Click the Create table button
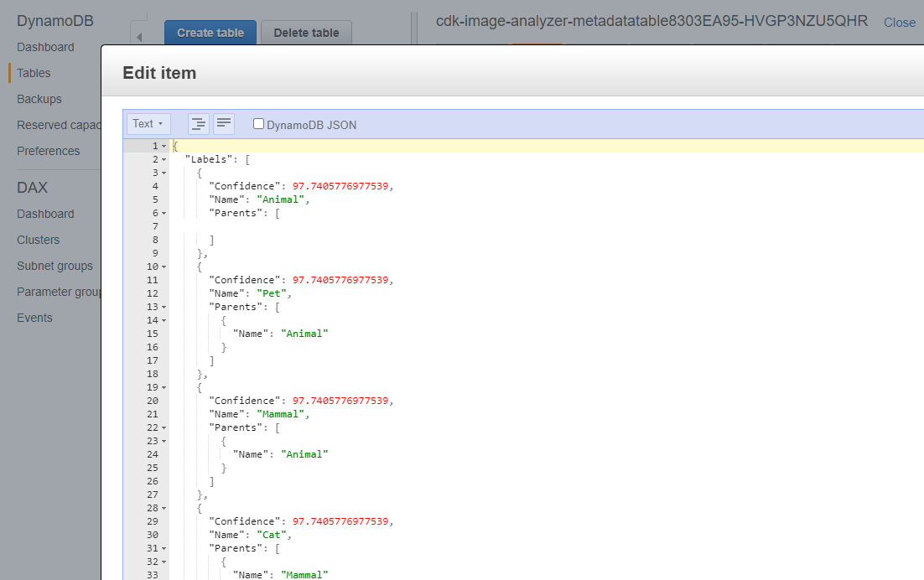924x580 pixels. coord(210,33)
